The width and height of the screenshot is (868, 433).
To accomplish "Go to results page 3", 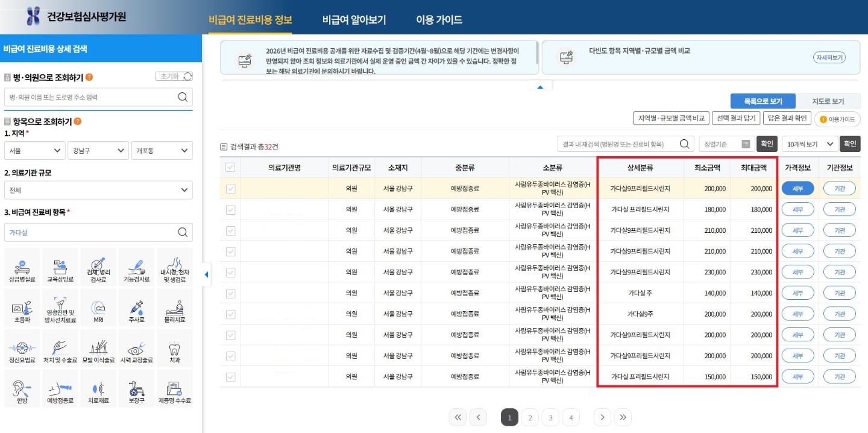I will (550, 417).
